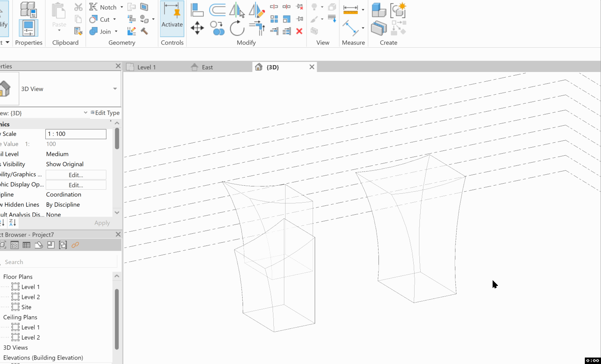Select the Align tool
601x364 pixels.
click(x=197, y=10)
